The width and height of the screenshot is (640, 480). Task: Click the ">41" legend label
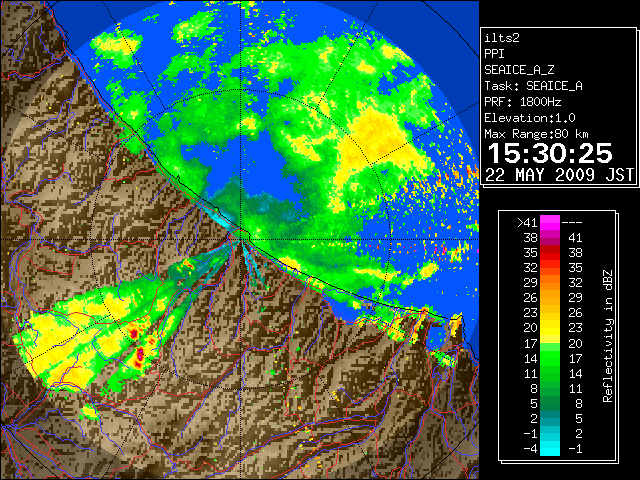click(527, 223)
